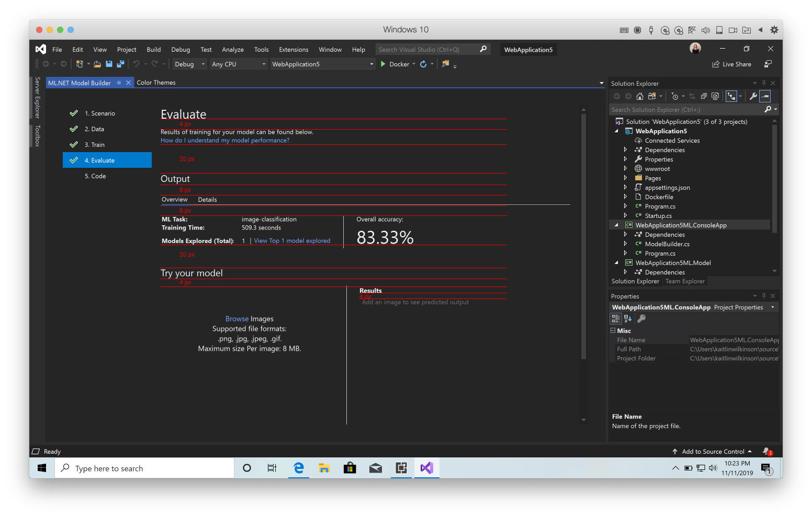Switch to the Team Explorer tab

pyautogui.click(x=685, y=281)
